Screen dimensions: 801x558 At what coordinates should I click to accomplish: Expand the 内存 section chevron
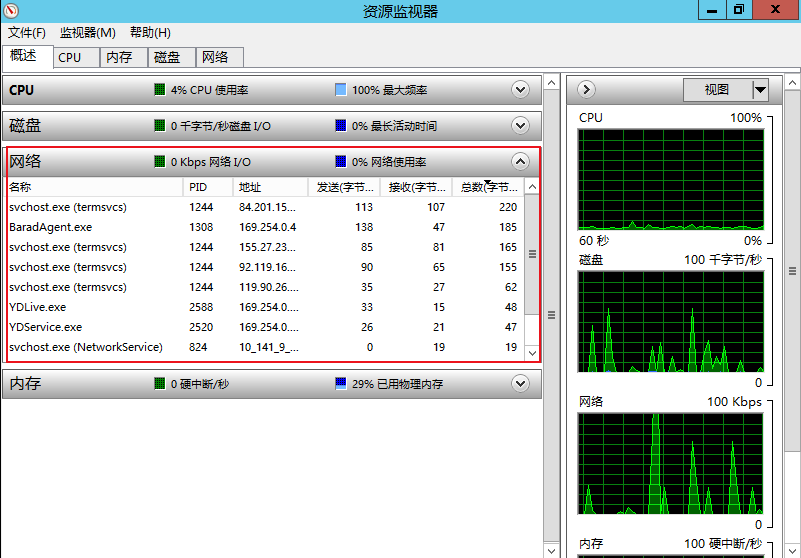point(520,383)
